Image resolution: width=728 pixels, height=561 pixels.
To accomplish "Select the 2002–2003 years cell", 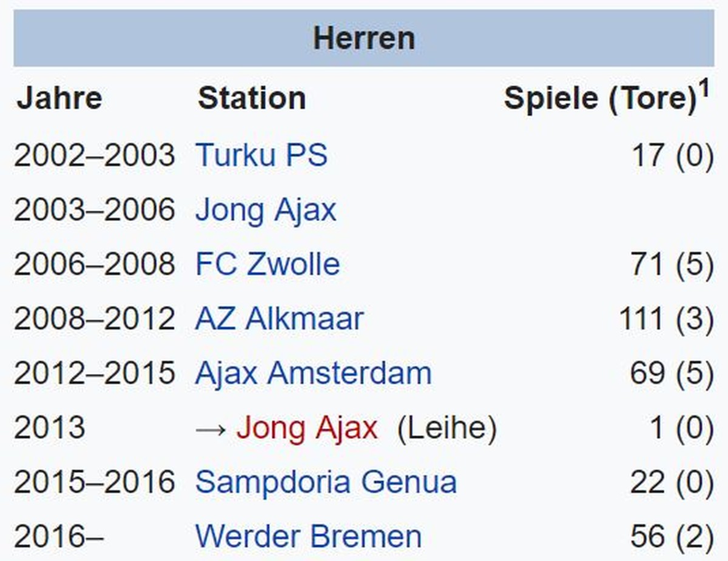I will 94,155.
